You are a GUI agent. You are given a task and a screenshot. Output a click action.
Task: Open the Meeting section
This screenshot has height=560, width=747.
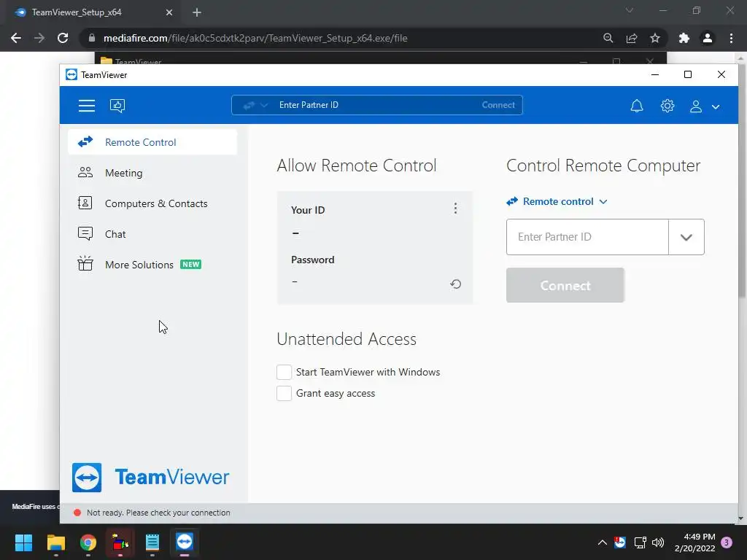[152, 173]
